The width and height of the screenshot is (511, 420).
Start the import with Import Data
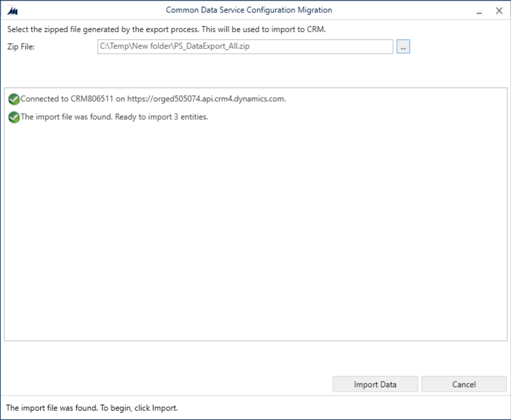coord(375,384)
